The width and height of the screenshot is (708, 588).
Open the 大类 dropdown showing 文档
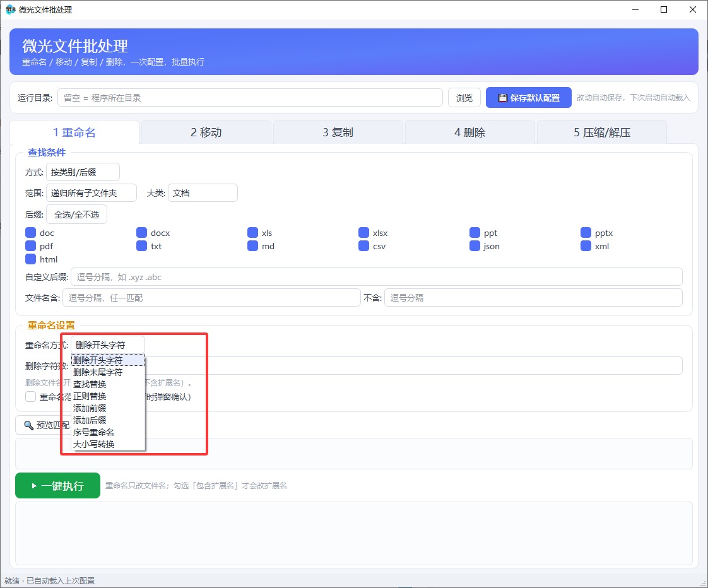click(203, 193)
